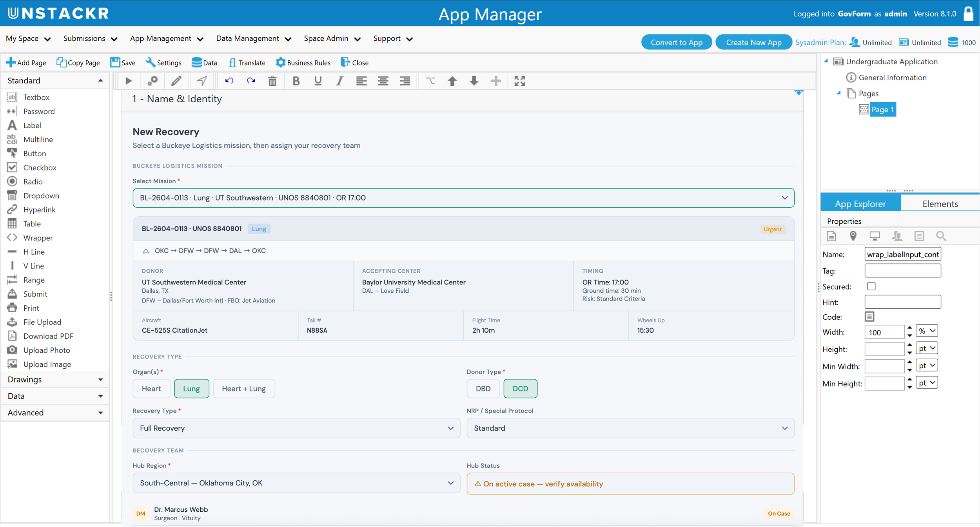Open the App Management menu
The height and width of the screenshot is (527, 980).
(x=167, y=39)
